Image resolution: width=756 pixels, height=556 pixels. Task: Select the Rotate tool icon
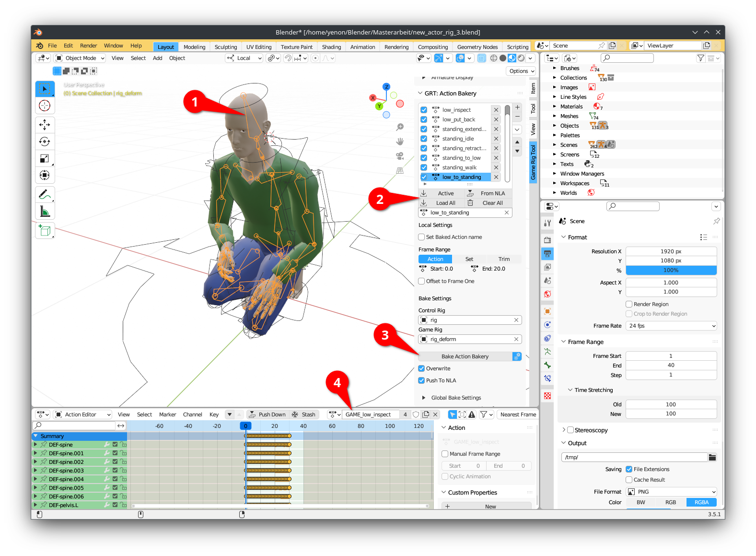coord(45,142)
